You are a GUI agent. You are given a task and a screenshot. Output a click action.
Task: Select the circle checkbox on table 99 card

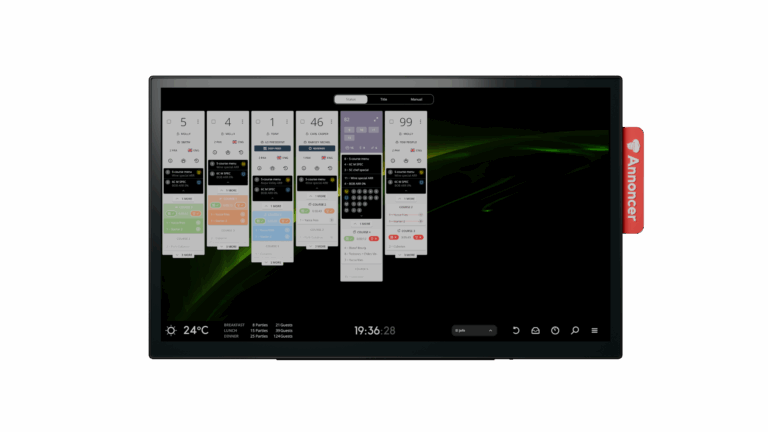click(392, 122)
